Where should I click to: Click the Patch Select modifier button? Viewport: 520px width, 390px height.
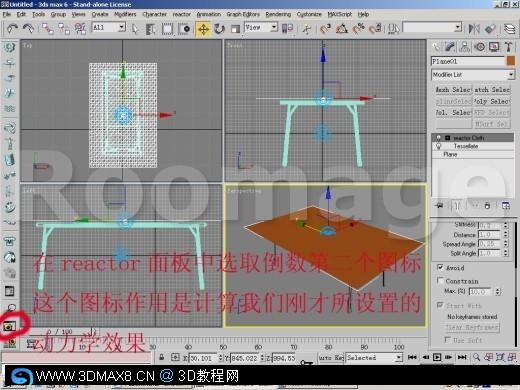pyautogui.click(x=492, y=89)
